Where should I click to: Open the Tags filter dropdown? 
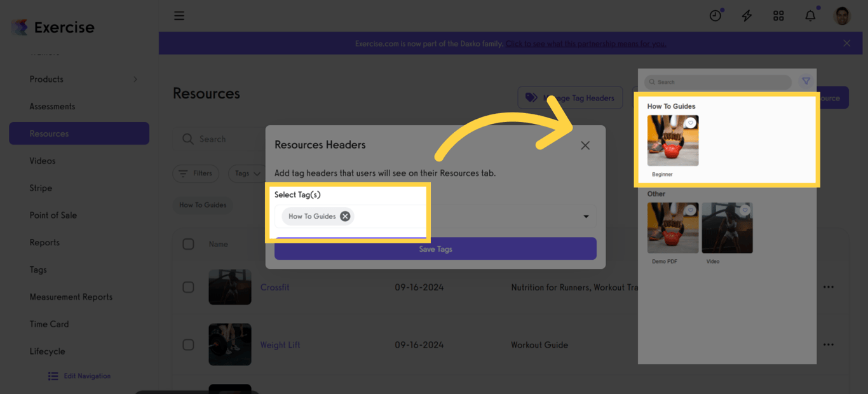(x=248, y=173)
